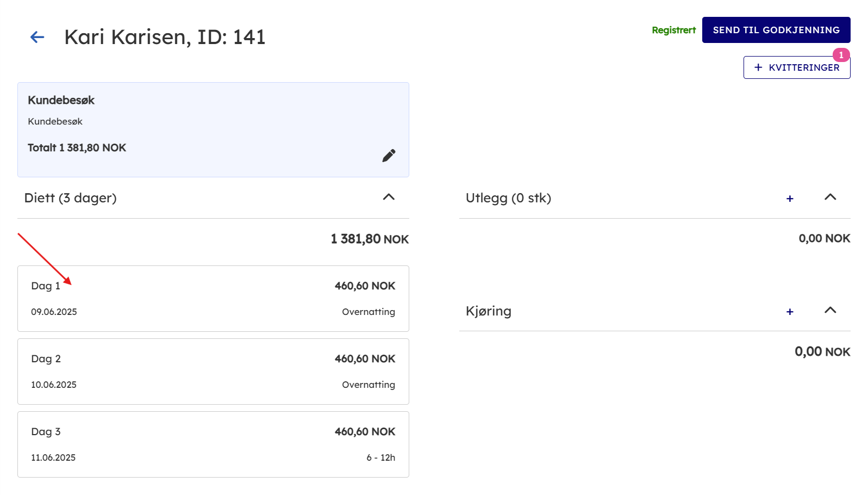The width and height of the screenshot is (868, 495).
Task: Click the Kjøring heading
Action: click(488, 311)
